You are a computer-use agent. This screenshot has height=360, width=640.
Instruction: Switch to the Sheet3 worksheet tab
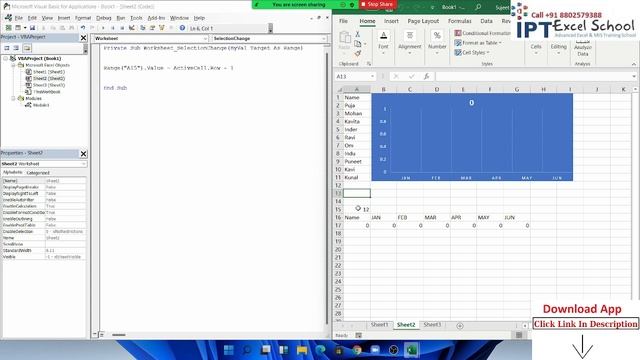(x=432, y=325)
